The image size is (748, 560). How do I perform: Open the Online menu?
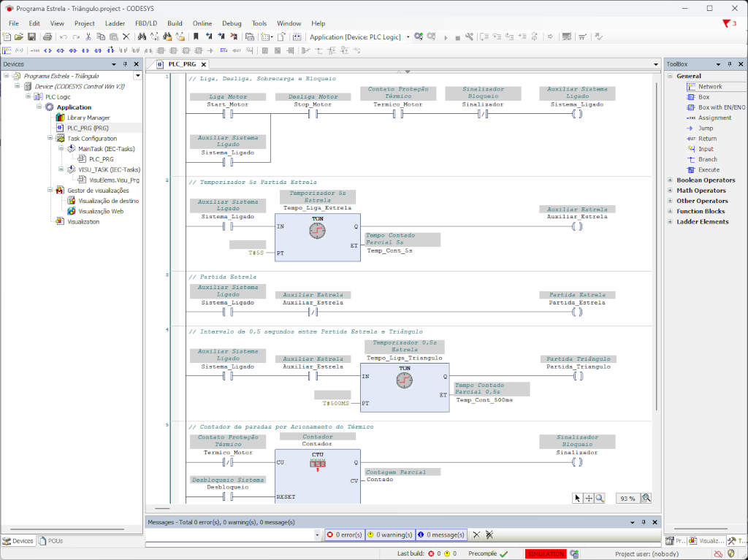(x=202, y=23)
